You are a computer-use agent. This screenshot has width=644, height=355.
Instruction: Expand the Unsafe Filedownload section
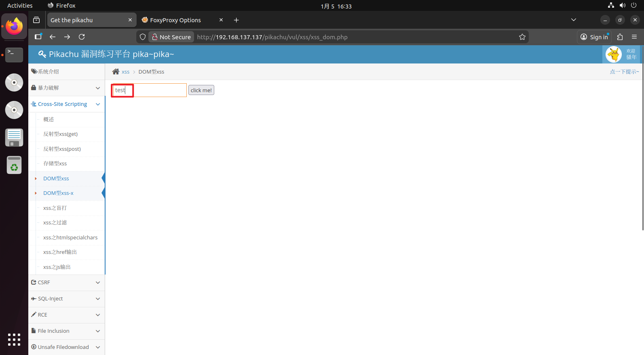(67, 347)
